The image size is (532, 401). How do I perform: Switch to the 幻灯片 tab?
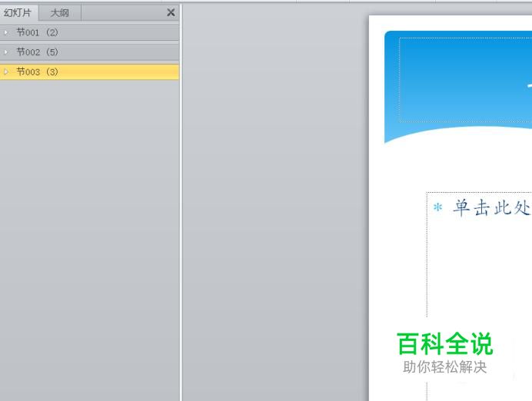18,13
